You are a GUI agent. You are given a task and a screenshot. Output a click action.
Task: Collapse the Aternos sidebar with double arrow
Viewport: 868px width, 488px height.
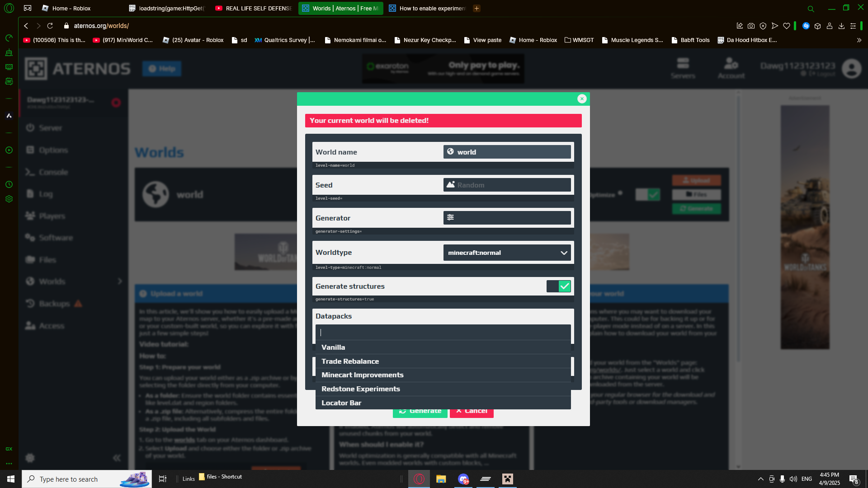pos(117,458)
